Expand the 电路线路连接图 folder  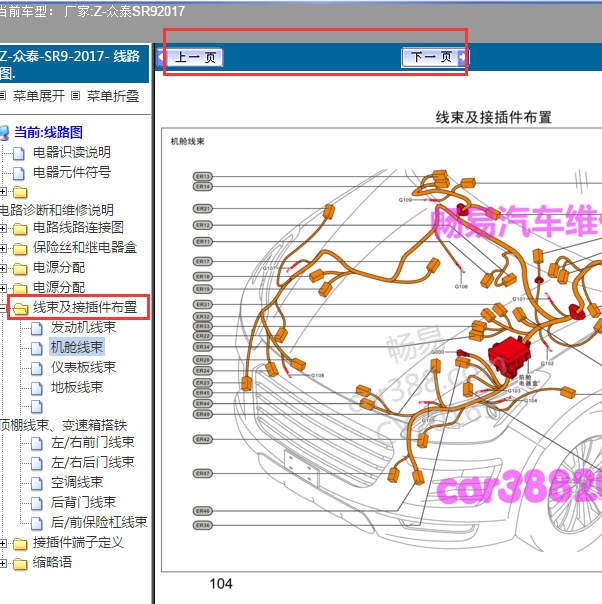(3, 228)
